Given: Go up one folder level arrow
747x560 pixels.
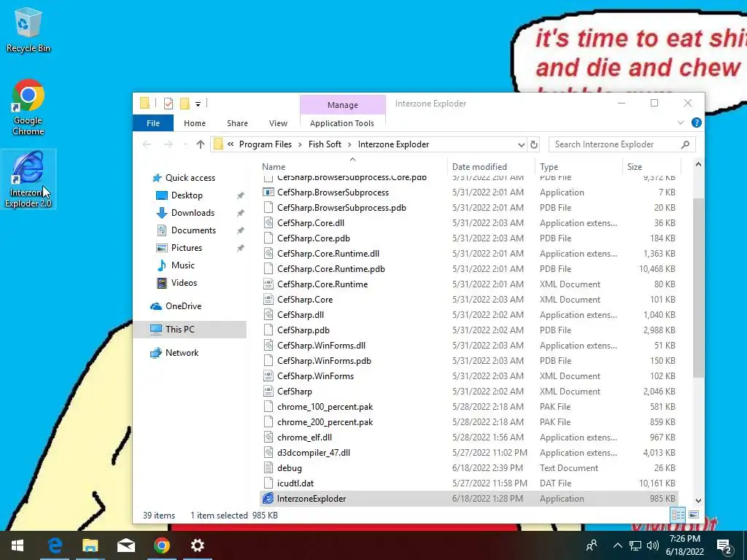Looking at the screenshot, I should tap(200, 144).
